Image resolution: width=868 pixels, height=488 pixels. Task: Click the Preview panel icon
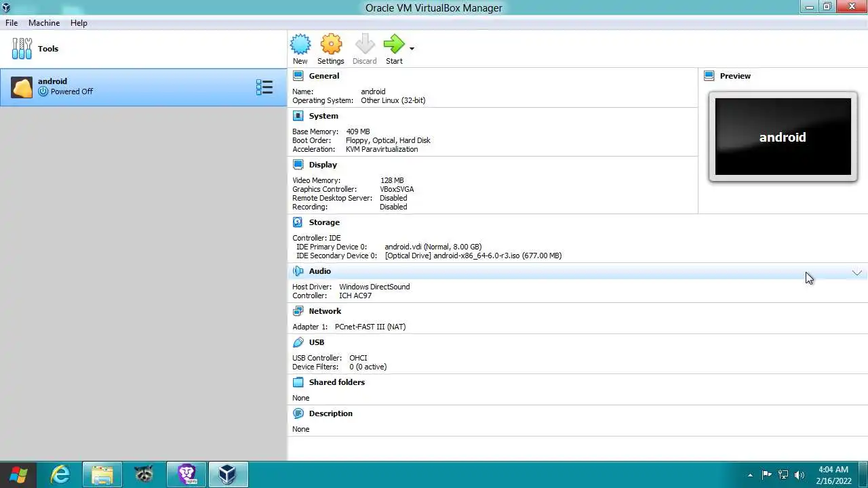[x=709, y=76]
